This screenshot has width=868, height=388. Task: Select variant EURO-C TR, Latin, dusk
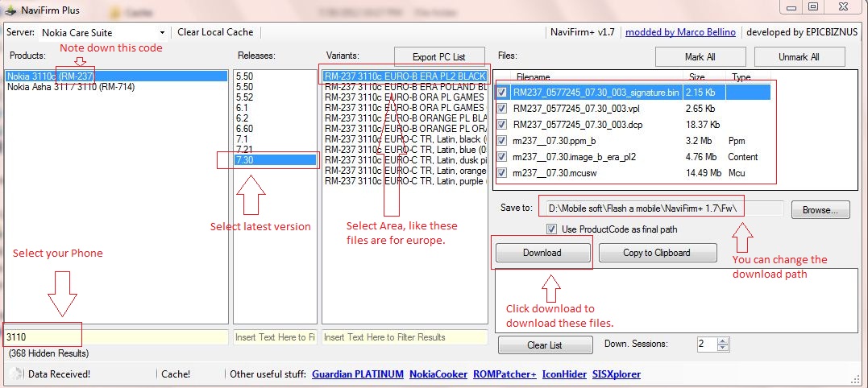pos(405,159)
